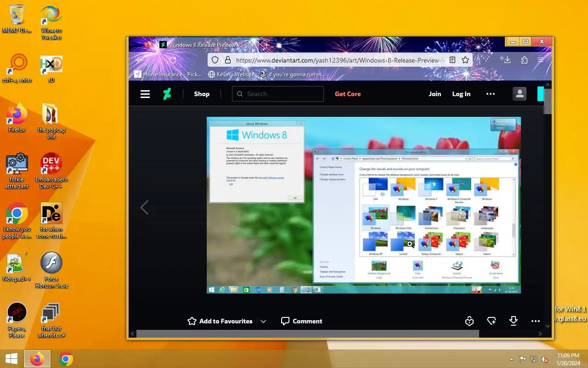Screen dimensions: 588x368
Task: Open a new browser tab
Action: pyautogui.click(x=266, y=45)
